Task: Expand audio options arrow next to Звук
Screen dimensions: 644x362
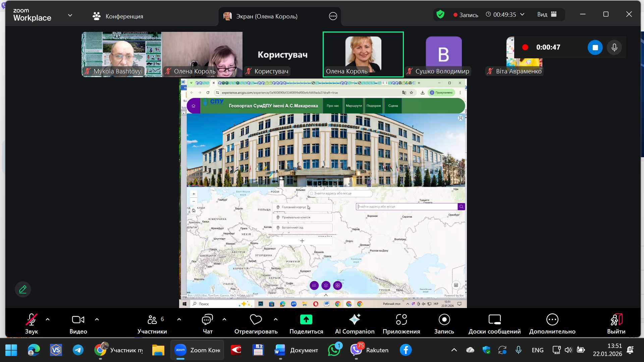Action: pyautogui.click(x=48, y=320)
